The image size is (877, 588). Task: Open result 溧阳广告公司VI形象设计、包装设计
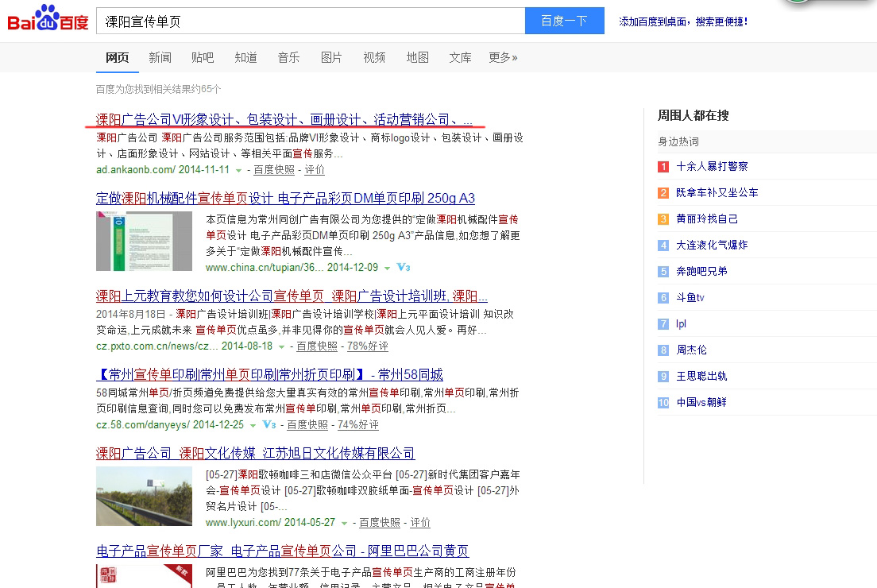(284, 120)
